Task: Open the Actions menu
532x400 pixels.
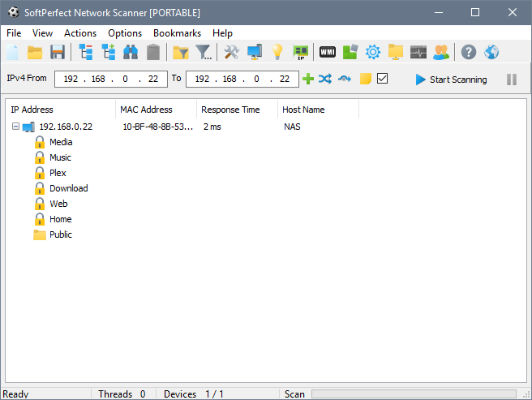Action: point(80,33)
